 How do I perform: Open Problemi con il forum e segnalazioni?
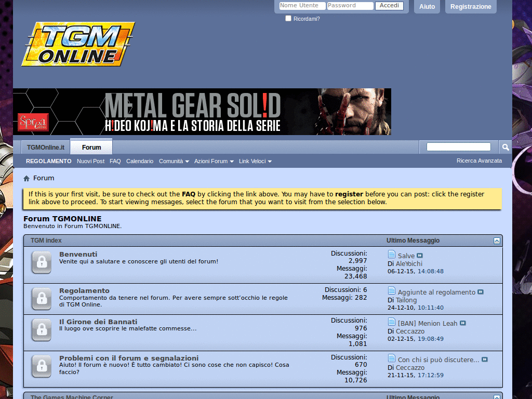pyautogui.click(x=129, y=358)
